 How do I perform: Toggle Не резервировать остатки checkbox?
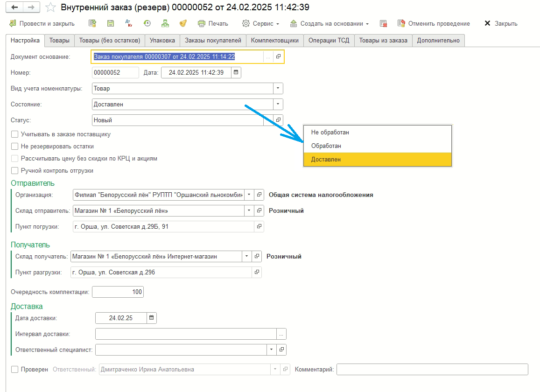click(x=14, y=147)
